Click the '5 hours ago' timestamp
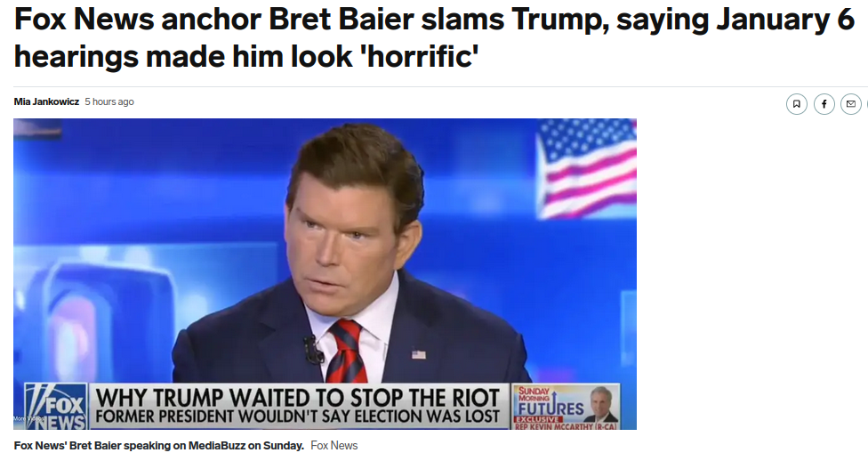This screenshot has width=868, height=461. click(109, 101)
